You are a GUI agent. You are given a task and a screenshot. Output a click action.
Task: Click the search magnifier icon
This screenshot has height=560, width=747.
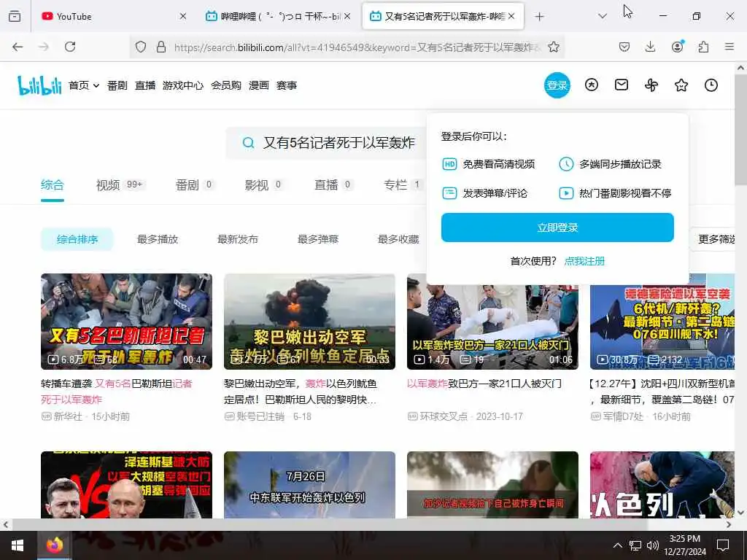coord(248,142)
